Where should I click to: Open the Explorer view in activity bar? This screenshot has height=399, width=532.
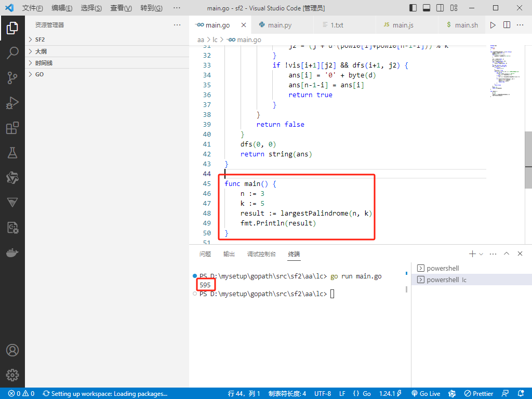coord(12,28)
